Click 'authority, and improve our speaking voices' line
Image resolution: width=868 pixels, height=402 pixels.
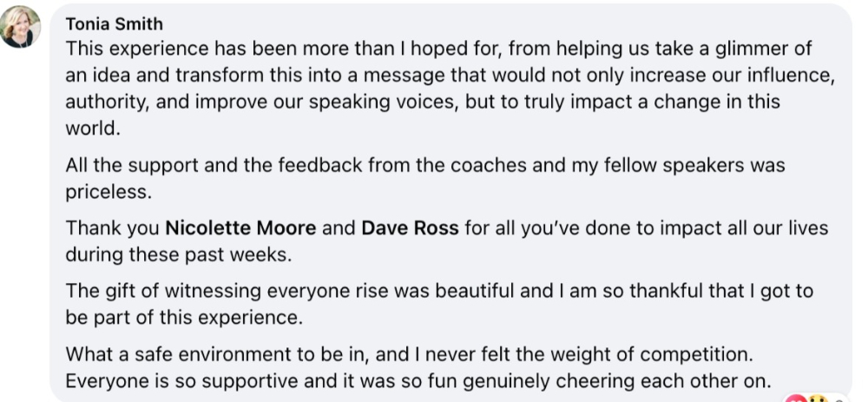(423, 102)
